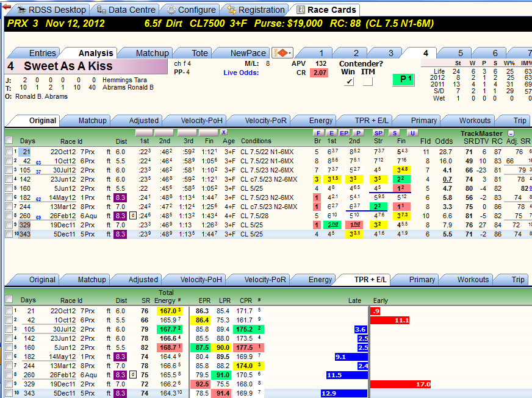Click the Configure gear icon
The image size is (532, 398).
coord(171,10)
